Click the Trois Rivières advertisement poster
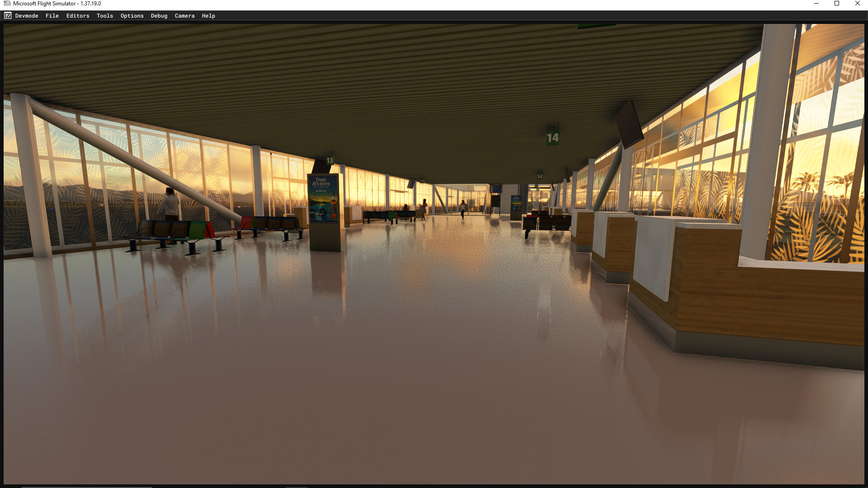The height and width of the screenshot is (488, 868). pyautogui.click(x=323, y=199)
